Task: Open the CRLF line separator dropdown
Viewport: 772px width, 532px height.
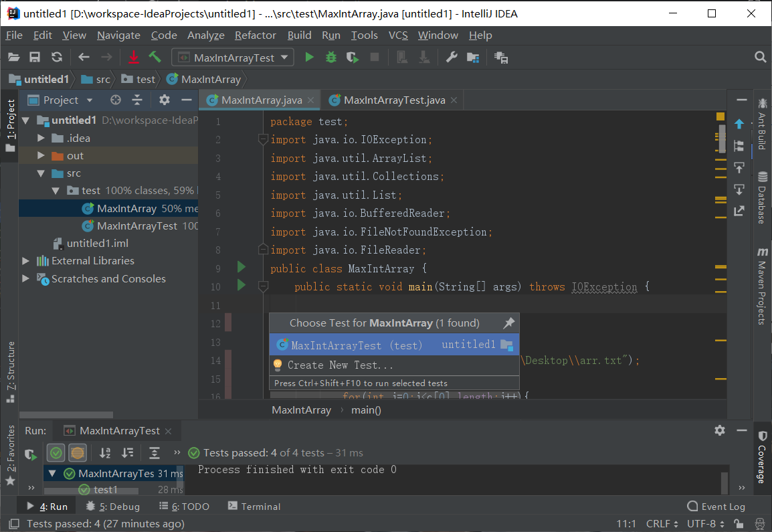Action: coord(662,523)
